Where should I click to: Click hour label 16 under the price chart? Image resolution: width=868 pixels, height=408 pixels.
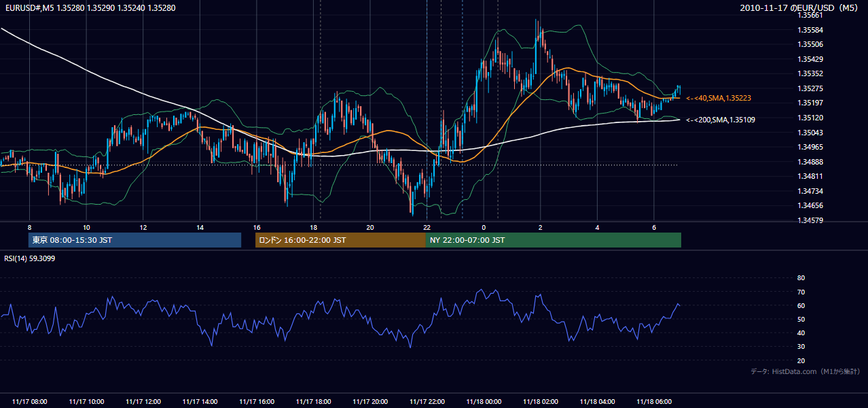(x=257, y=227)
